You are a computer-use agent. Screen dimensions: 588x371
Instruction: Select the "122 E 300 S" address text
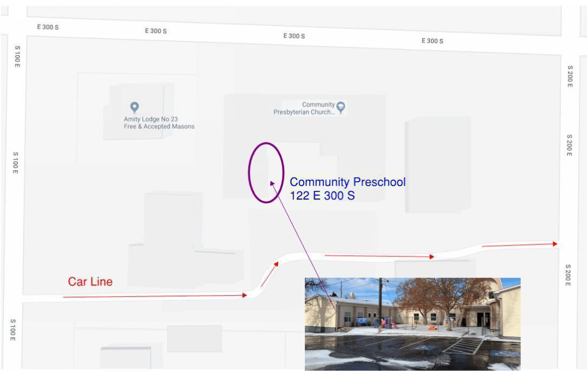pyautogui.click(x=322, y=196)
